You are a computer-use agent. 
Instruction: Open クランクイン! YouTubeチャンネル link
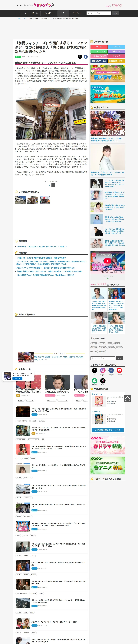click(x=112, y=272)
